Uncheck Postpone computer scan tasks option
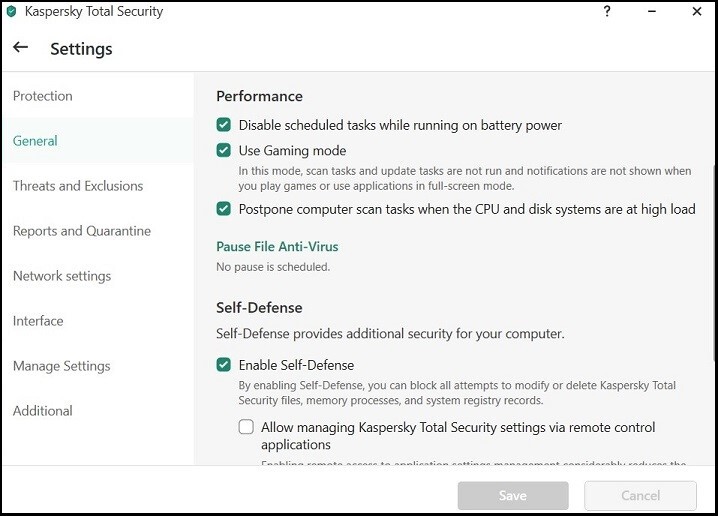 pyautogui.click(x=224, y=209)
